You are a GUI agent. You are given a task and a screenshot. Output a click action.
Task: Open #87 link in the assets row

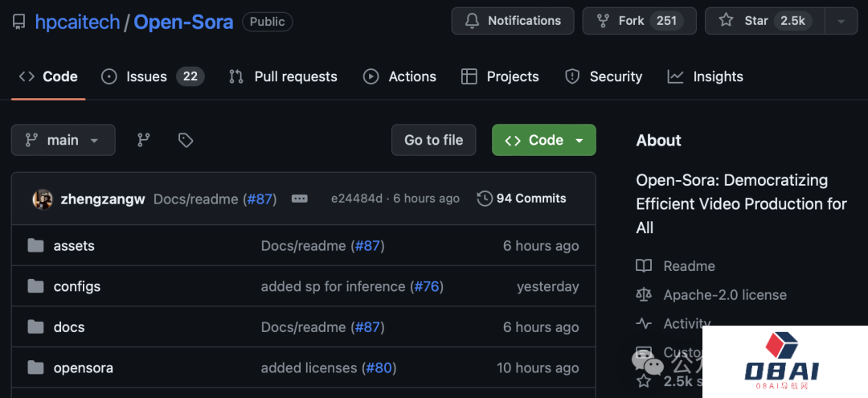coord(367,246)
